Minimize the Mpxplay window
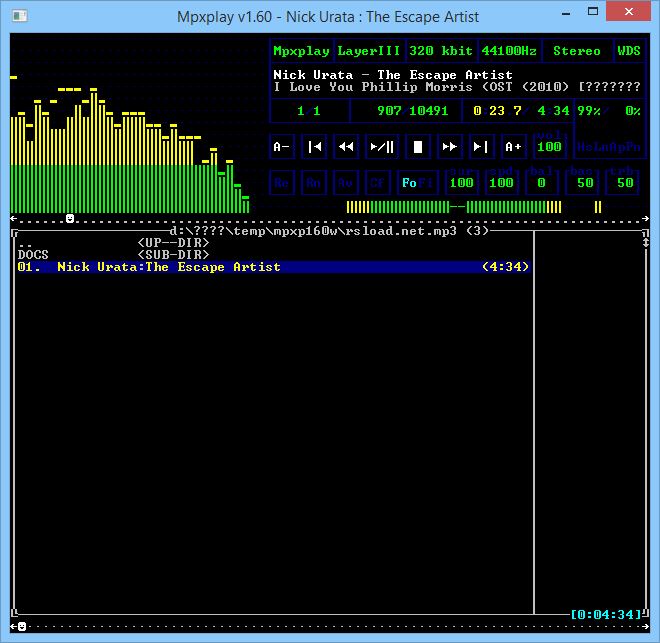The width and height of the screenshot is (660, 643). (566, 13)
